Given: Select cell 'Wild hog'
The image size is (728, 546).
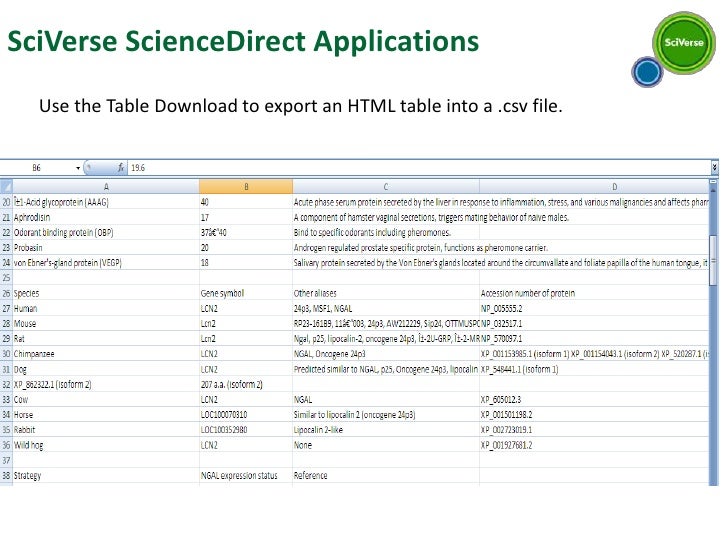Looking at the screenshot, I should (106, 445).
